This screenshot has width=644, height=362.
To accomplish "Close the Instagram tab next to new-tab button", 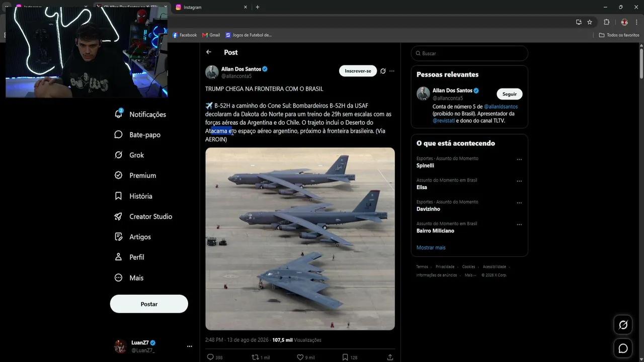I will (x=246, y=7).
